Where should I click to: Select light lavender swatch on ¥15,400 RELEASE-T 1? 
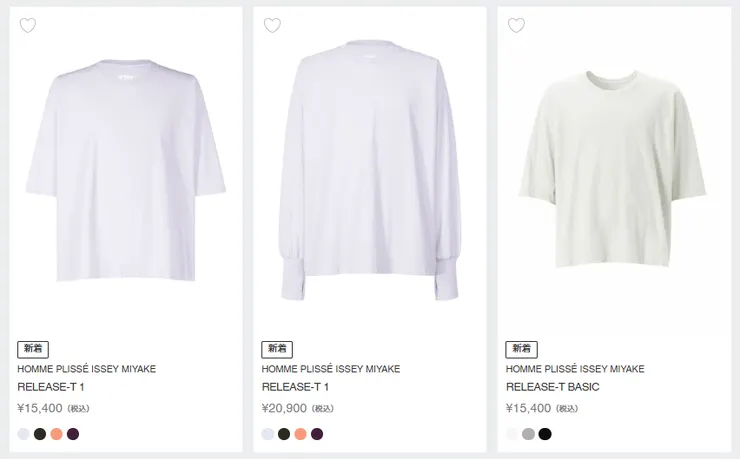[24, 434]
